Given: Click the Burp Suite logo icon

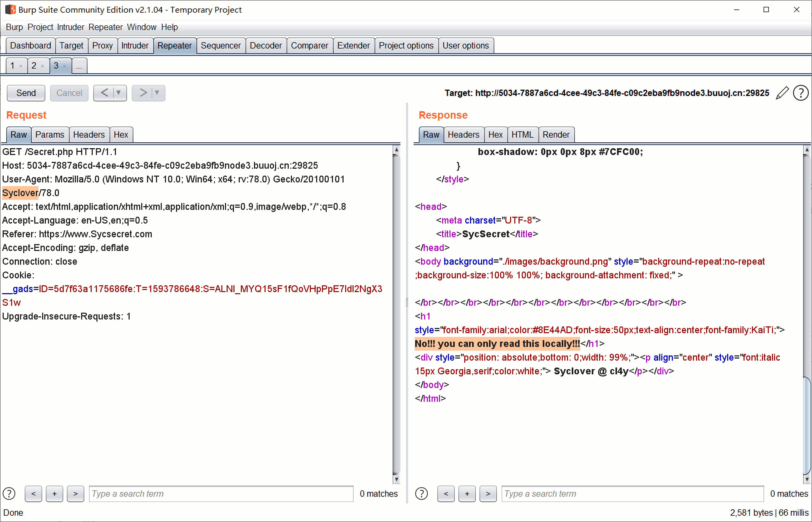Looking at the screenshot, I should pyautogui.click(x=11, y=9).
